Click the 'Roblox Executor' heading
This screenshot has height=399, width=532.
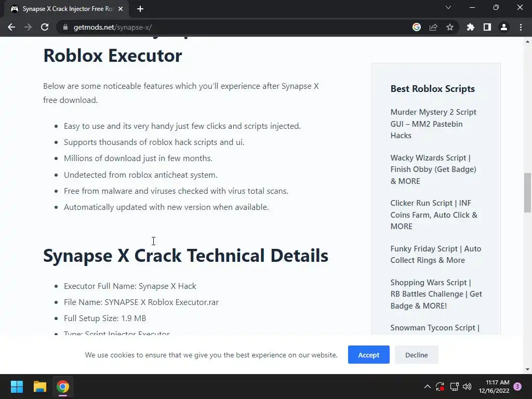[112, 55]
